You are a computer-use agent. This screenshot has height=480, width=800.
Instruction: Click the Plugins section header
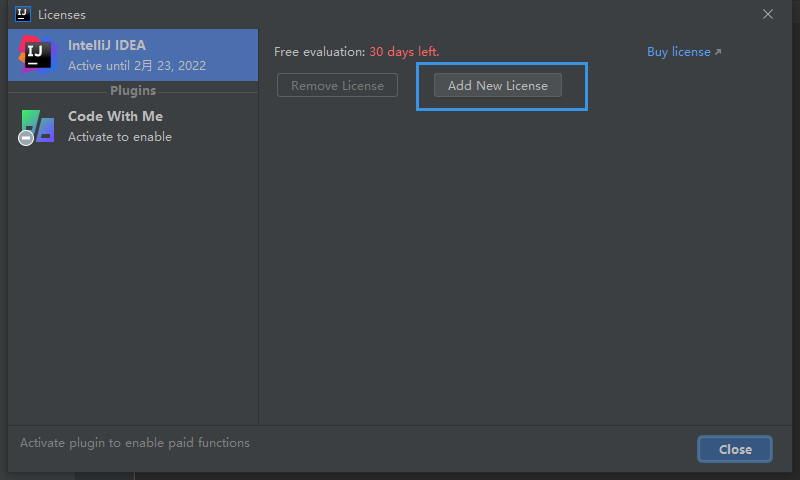pyautogui.click(x=133, y=91)
